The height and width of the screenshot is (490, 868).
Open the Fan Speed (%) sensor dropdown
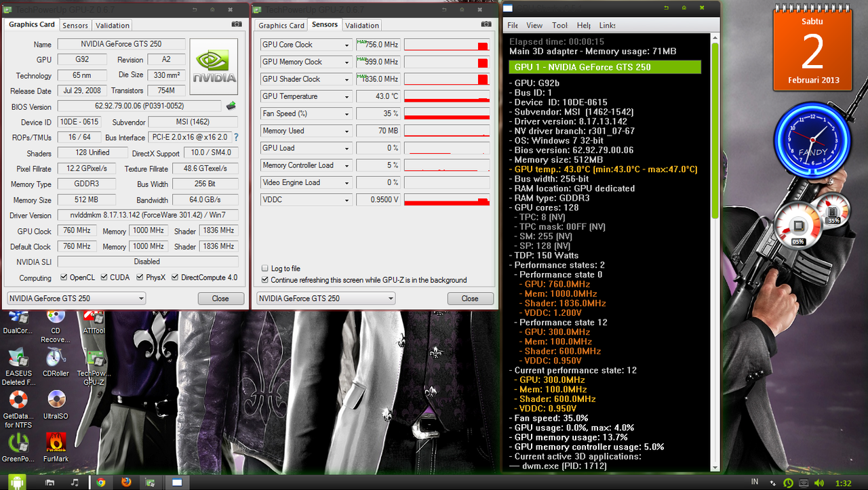pos(347,114)
